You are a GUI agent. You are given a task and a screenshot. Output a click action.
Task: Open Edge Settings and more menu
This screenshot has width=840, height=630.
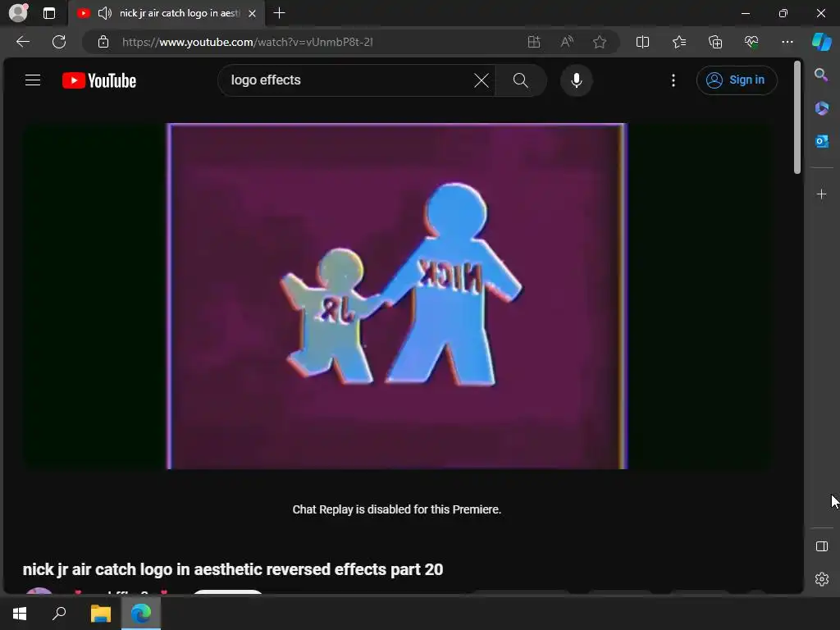(787, 42)
